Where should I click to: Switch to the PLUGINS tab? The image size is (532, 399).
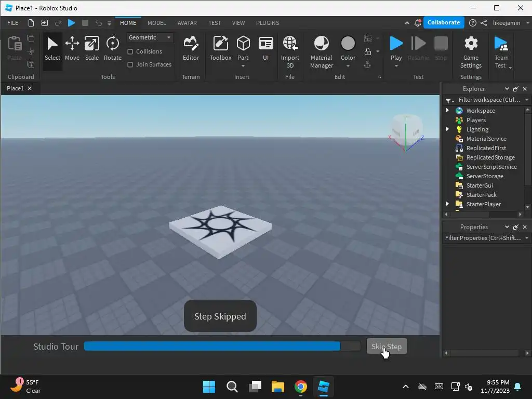click(x=268, y=23)
